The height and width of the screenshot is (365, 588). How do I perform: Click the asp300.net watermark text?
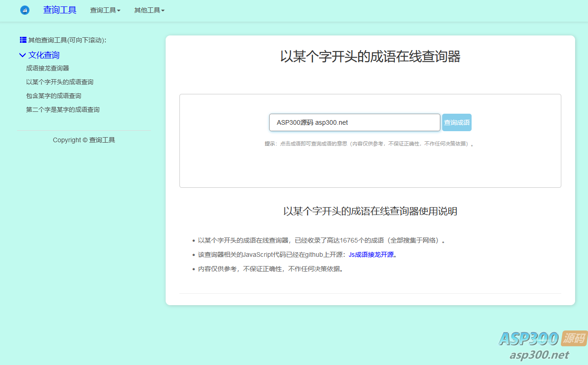click(539, 355)
